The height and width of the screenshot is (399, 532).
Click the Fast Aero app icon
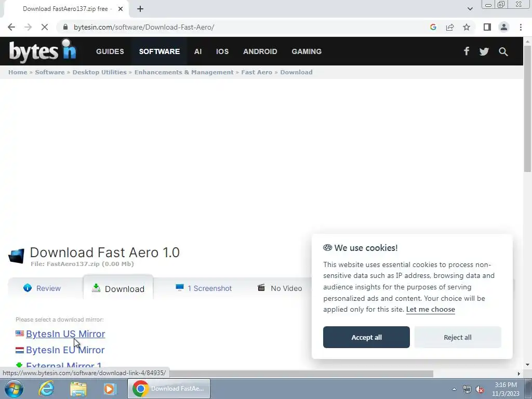[16, 256]
